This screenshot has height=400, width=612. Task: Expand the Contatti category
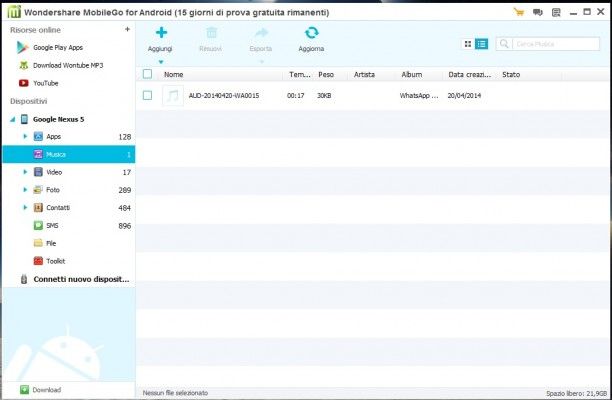pyautogui.click(x=25, y=208)
